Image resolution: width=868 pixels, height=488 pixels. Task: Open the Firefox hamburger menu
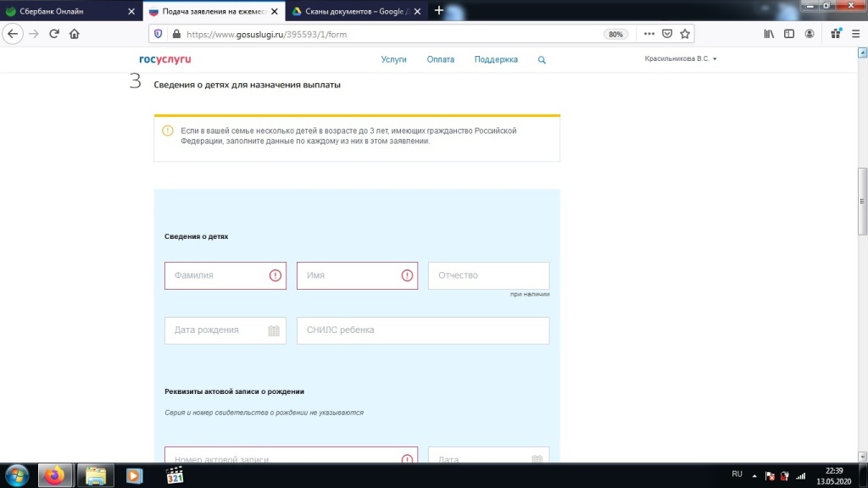[x=854, y=34]
